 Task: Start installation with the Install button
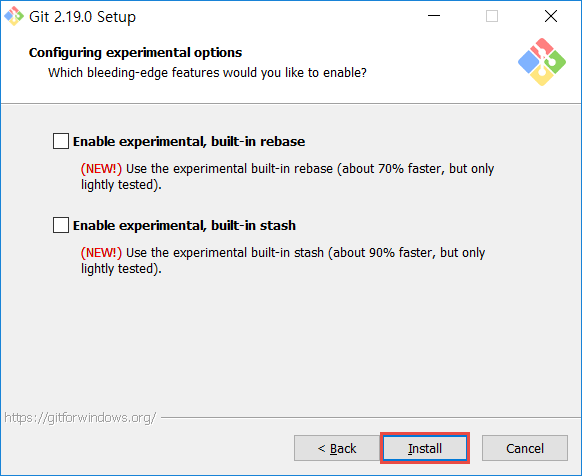(425, 448)
